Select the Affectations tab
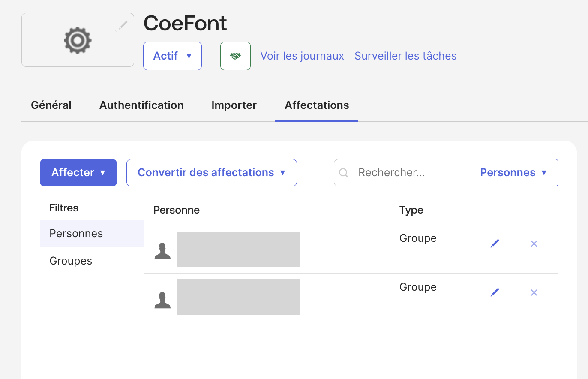This screenshot has width=588, height=379. (317, 105)
